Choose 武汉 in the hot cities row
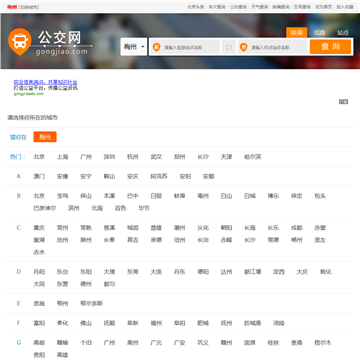The width and height of the screenshot is (360, 360). pos(156,157)
